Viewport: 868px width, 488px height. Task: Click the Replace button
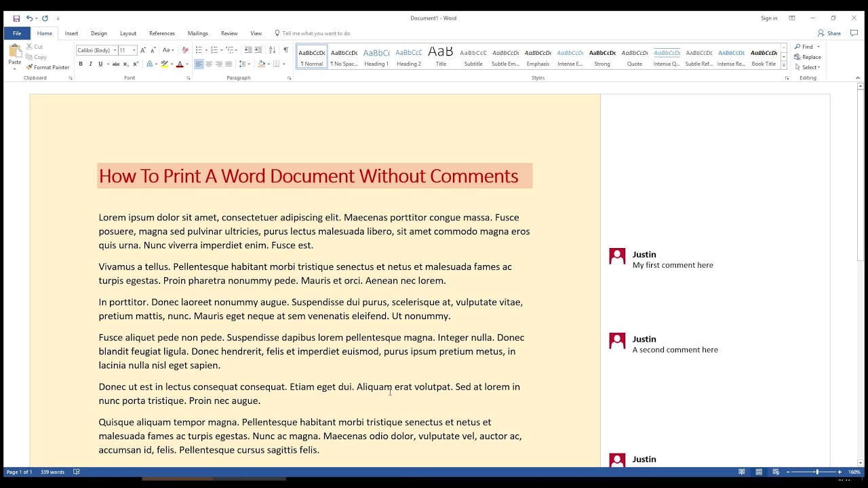(x=808, y=57)
